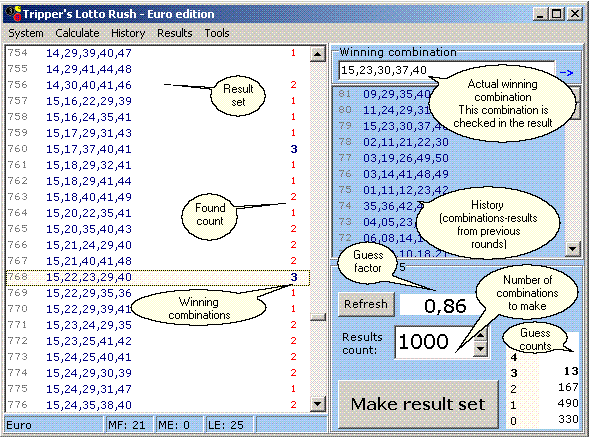The width and height of the screenshot is (590, 437).
Task: Open the Results menu
Action: [175, 33]
